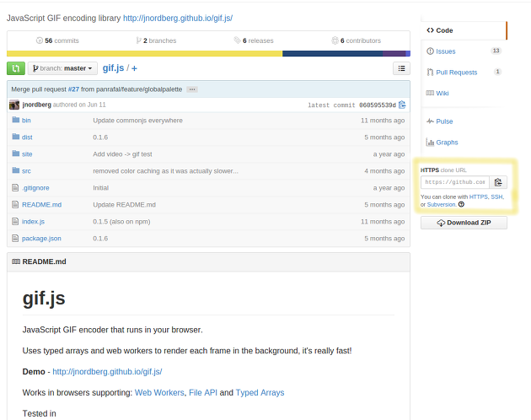Click the plus icon to create new file
531x420 pixels.
pyautogui.click(x=135, y=68)
